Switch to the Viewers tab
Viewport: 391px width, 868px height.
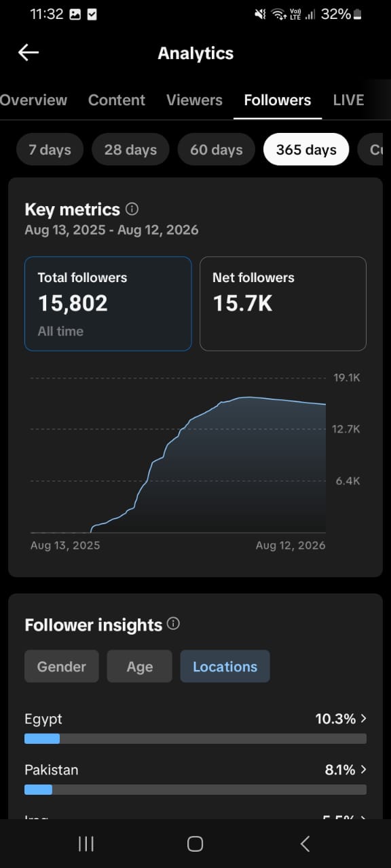194,100
